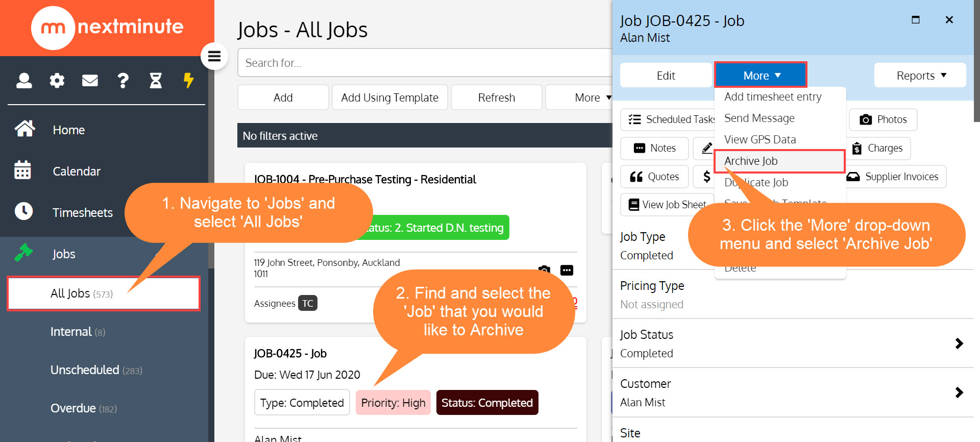Select Overdue (182) jobs filter
Viewport: 980px width, 442px height.
83,408
